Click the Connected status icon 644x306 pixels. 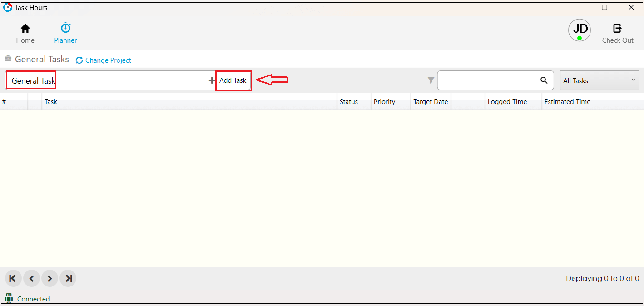(9, 298)
